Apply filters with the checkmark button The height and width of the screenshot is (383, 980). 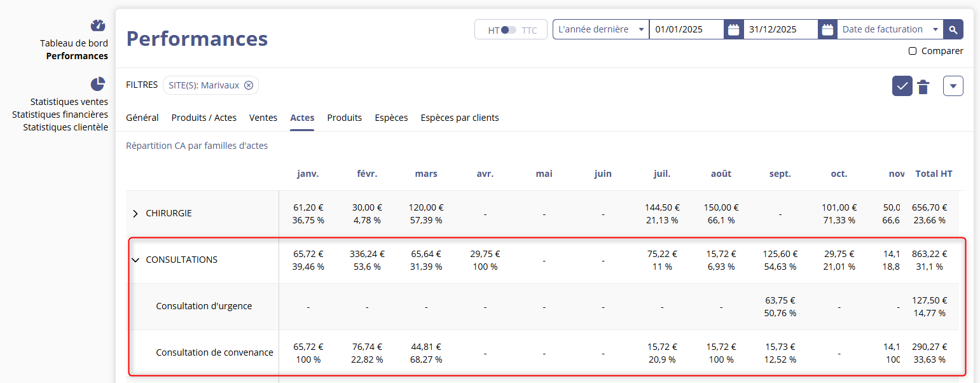pyautogui.click(x=902, y=86)
